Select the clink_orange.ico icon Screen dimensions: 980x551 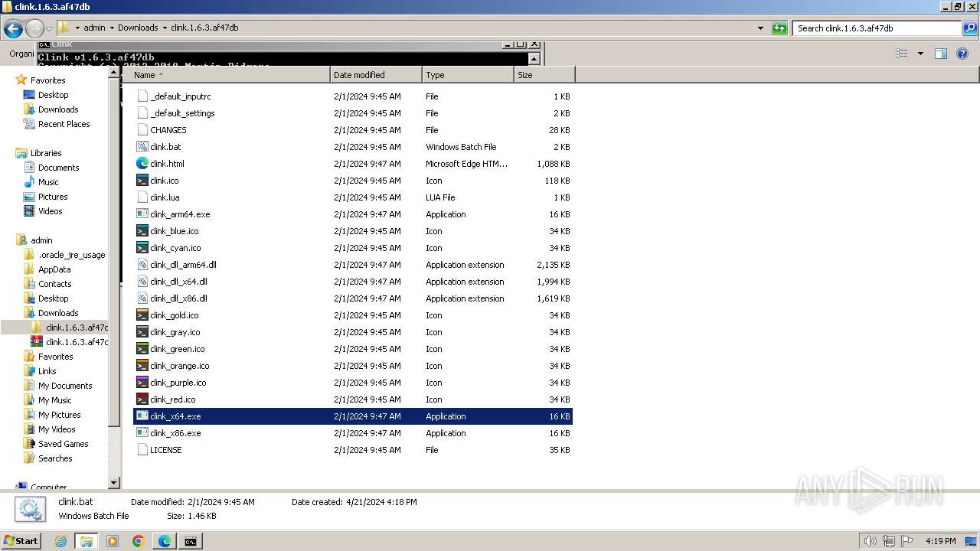click(x=142, y=366)
